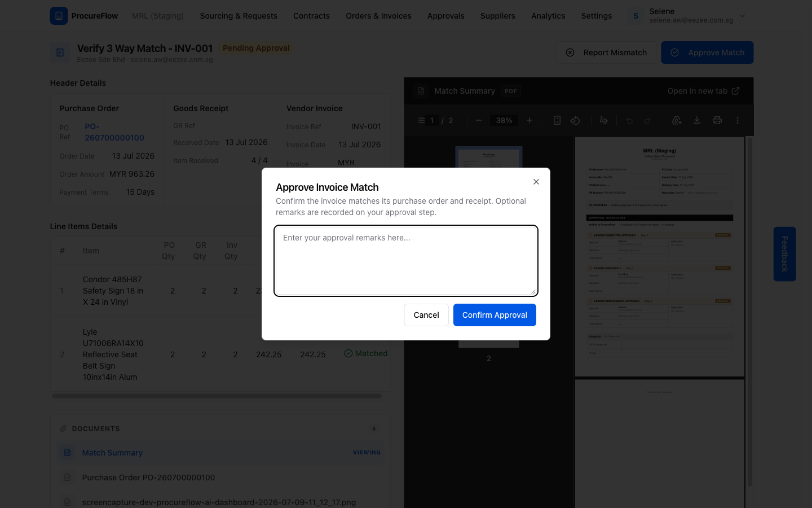Click the Match Summary document icon

click(421, 91)
